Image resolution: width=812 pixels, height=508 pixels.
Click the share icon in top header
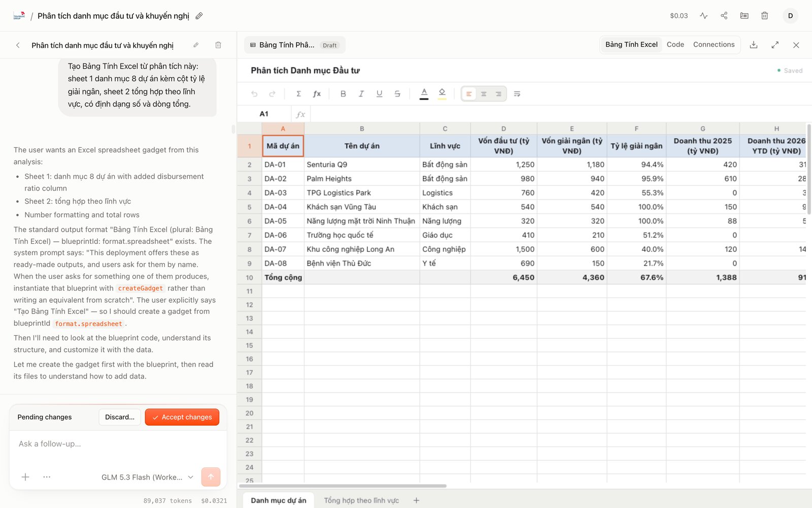[724, 16]
